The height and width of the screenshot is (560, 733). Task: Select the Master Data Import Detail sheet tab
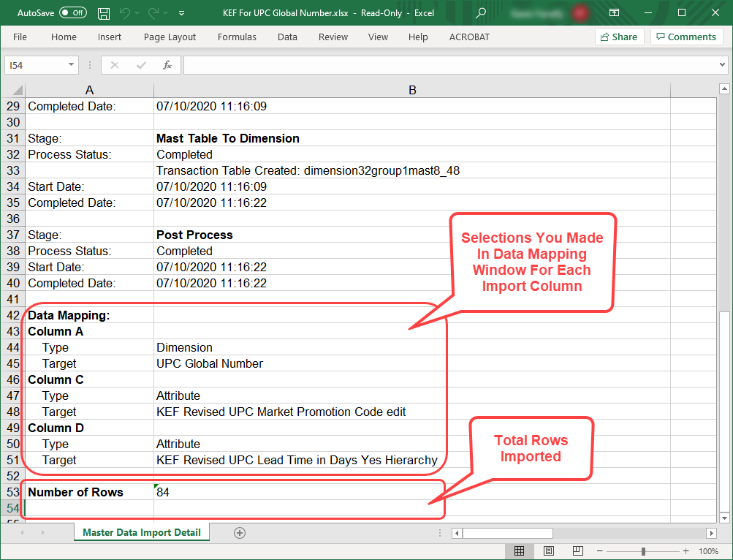pyautogui.click(x=142, y=532)
